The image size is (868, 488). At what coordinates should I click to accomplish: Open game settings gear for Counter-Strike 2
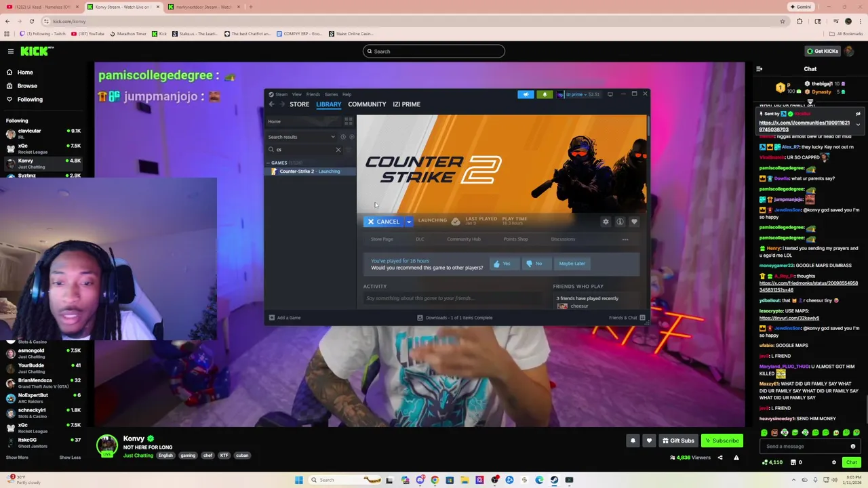pyautogui.click(x=606, y=222)
